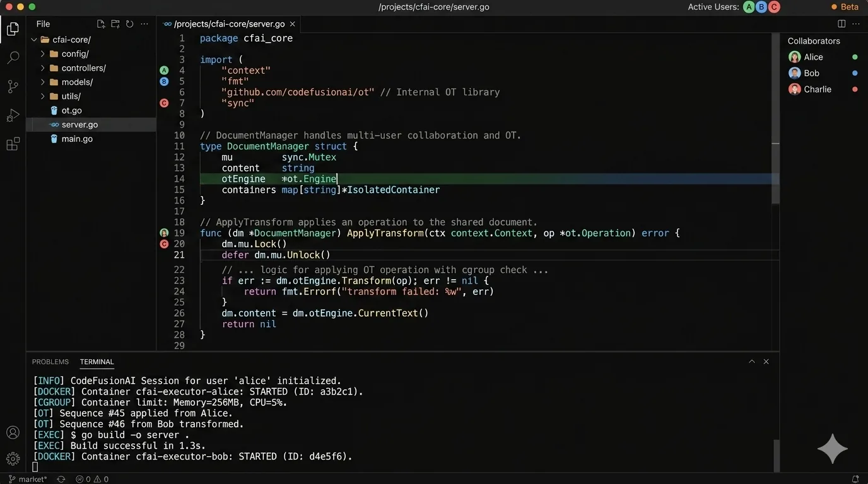Close the server.go editor tab
This screenshot has height=484, width=868.
(x=293, y=24)
